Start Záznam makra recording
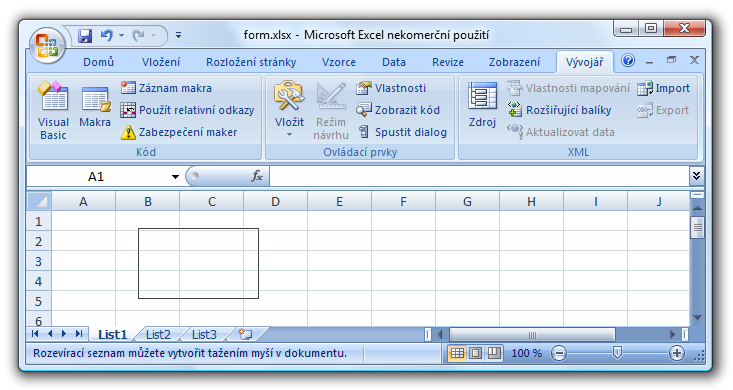The image size is (733, 390). pyautogui.click(x=166, y=88)
